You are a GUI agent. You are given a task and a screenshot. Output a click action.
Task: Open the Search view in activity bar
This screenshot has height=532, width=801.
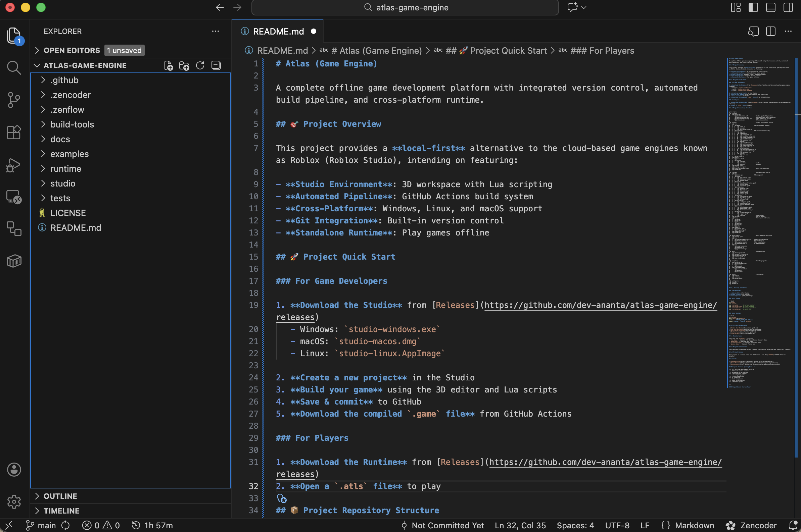[x=13, y=67]
